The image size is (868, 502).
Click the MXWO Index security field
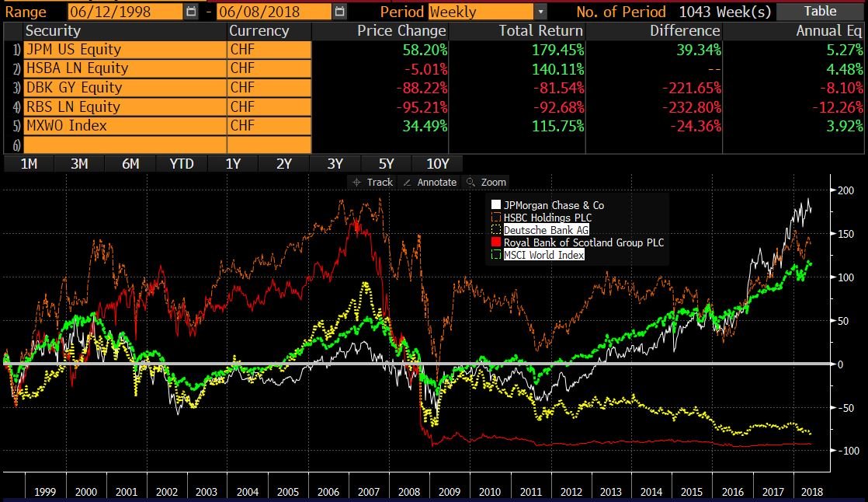point(125,126)
